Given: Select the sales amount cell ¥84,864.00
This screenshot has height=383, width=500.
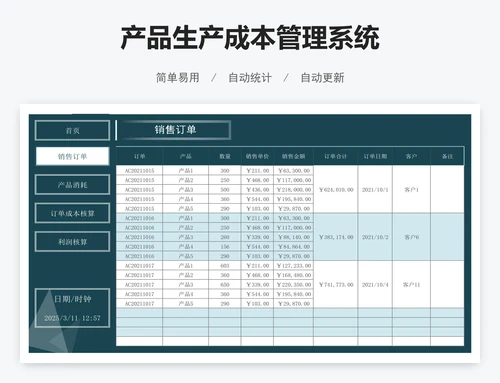Looking at the screenshot, I should [x=293, y=247].
